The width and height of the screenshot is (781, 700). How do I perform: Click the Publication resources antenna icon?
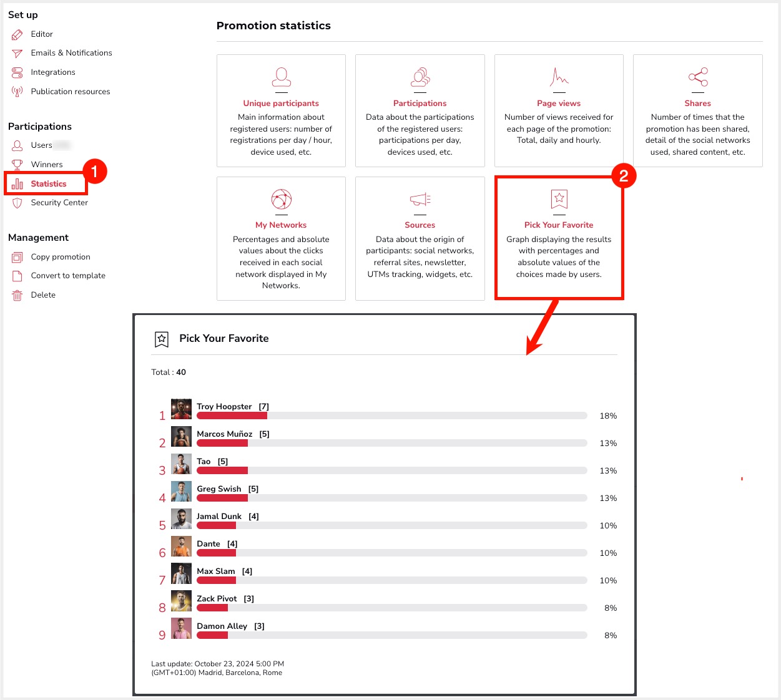click(x=17, y=92)
